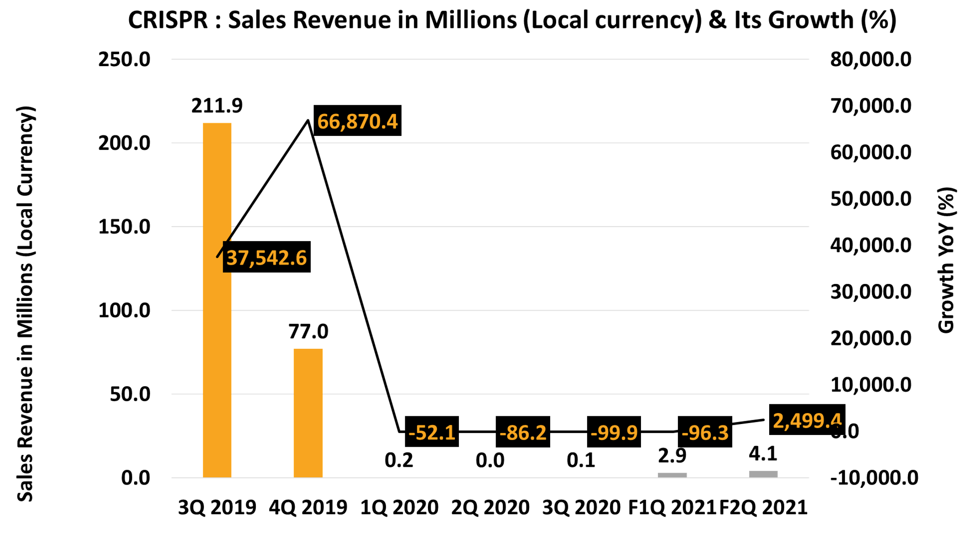This screenshot has height=548, width=980.
Task: Click the chart title text
Action: (x=512, y=20)
